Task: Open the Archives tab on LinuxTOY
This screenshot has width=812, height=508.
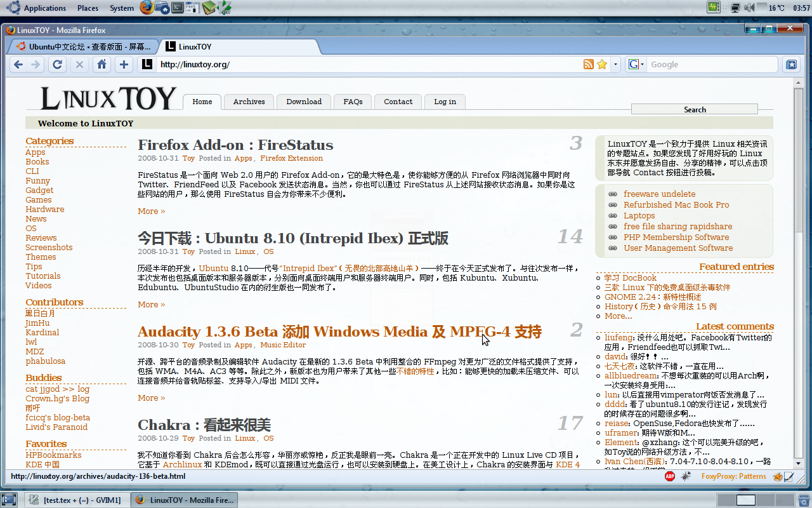Action: click(249, 102)
